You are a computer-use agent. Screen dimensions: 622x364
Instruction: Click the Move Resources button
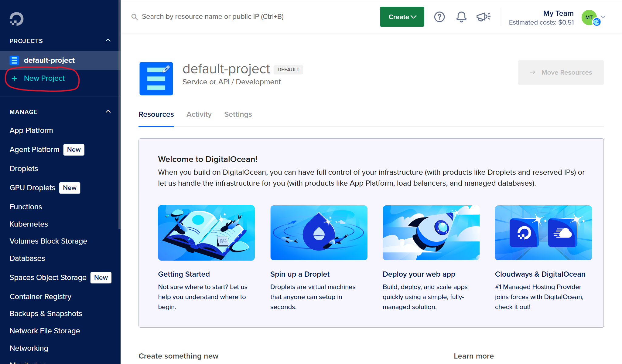pyautogui.click(x=560, y=72)
